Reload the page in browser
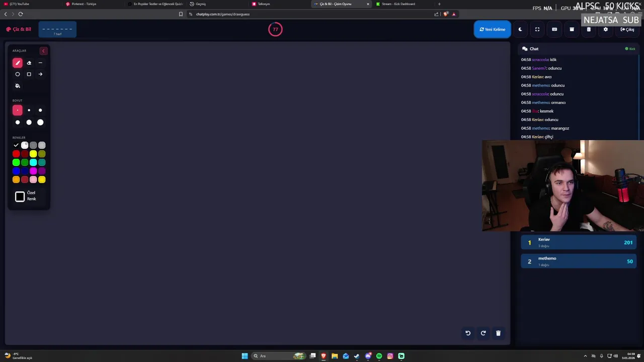 tap(21, 14)
